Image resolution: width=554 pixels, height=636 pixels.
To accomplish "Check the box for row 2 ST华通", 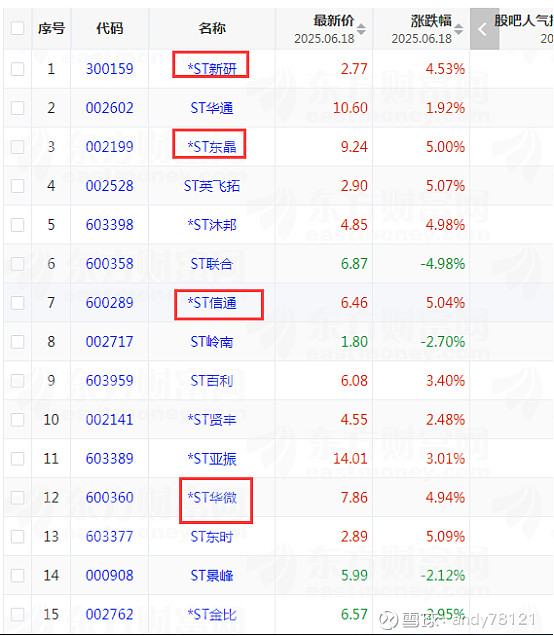I will [17, 108].
